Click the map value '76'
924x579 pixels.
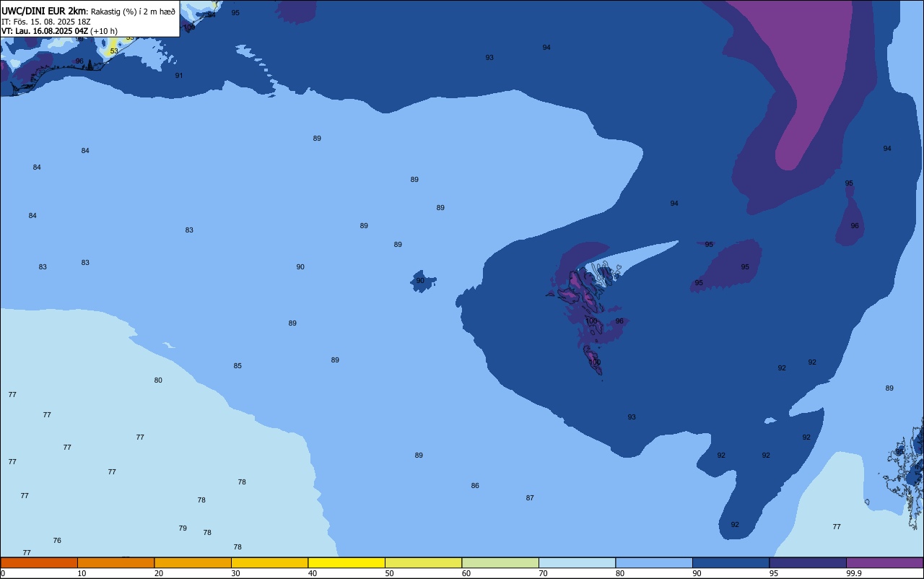57,541
